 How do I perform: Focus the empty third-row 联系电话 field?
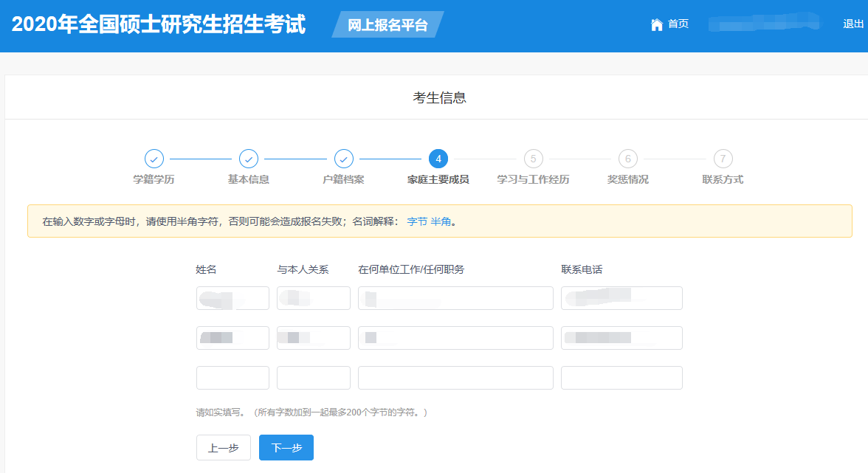click(x=621, y=378)
